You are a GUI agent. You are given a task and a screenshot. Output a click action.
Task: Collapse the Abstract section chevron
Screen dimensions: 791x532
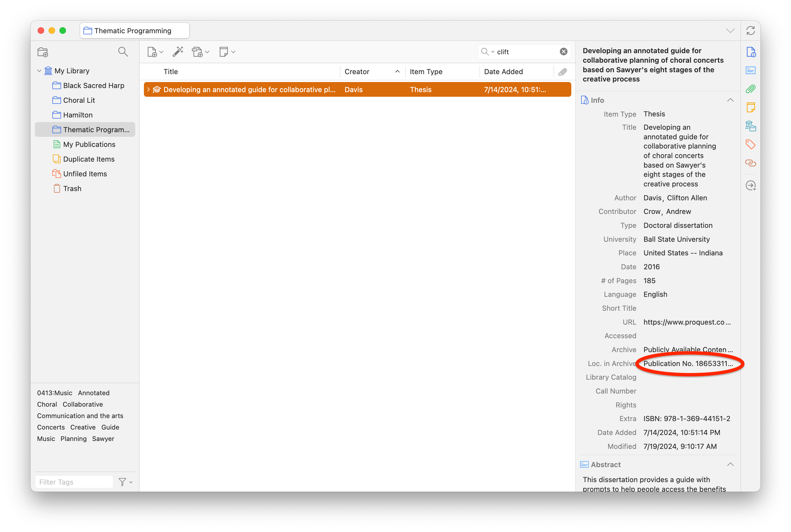click(730, 464)
